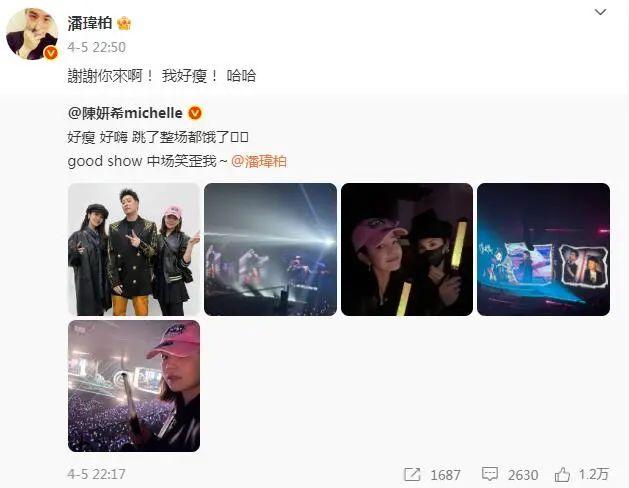Click the orange @潘瑋柏 mention
The image size is (629, 488).
tap(259, 161)
